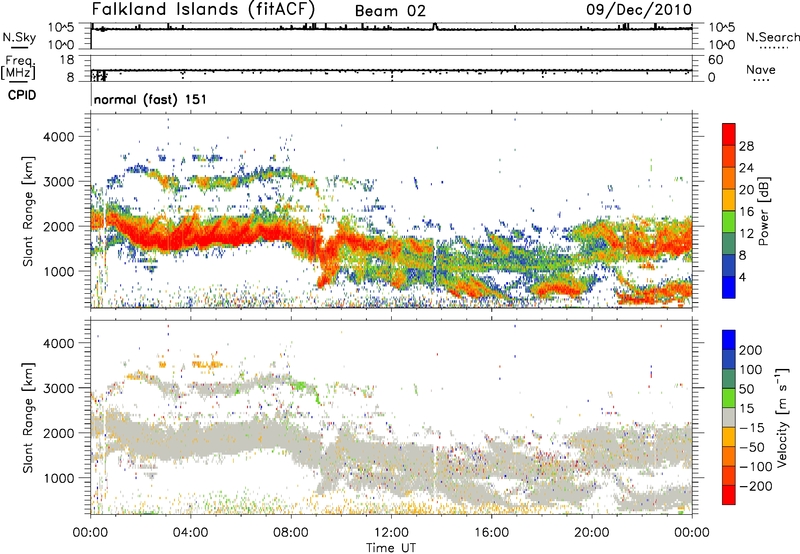This screenshot has height=554, width=800.
Task: Click the "Slant Range [km]" label of velocity panel
Action: click(x=28, y=417)
